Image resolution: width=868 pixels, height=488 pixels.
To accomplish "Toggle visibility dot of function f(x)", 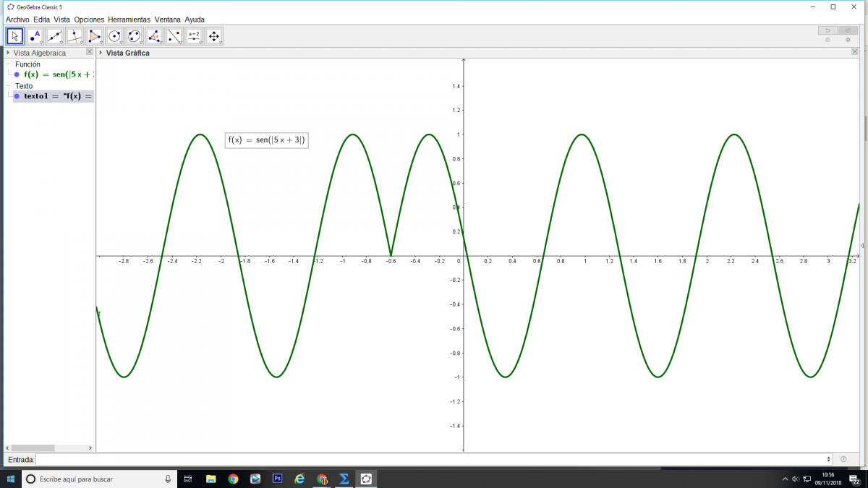I will pos(17,74).
